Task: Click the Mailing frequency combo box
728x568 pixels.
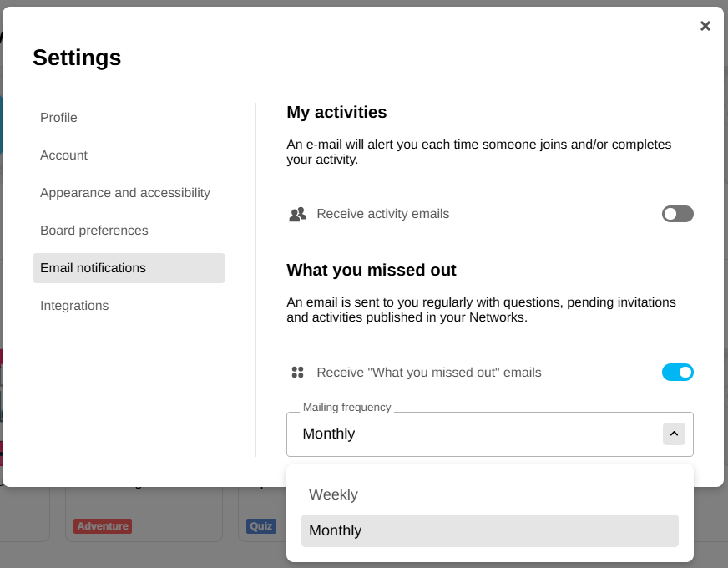Action: pyautogui.click(x=476, y=434)
